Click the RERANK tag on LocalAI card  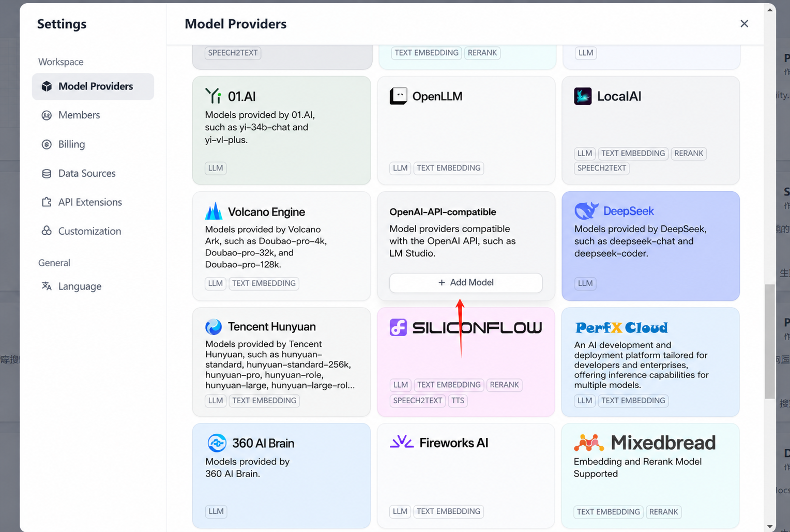coord(689,154)
